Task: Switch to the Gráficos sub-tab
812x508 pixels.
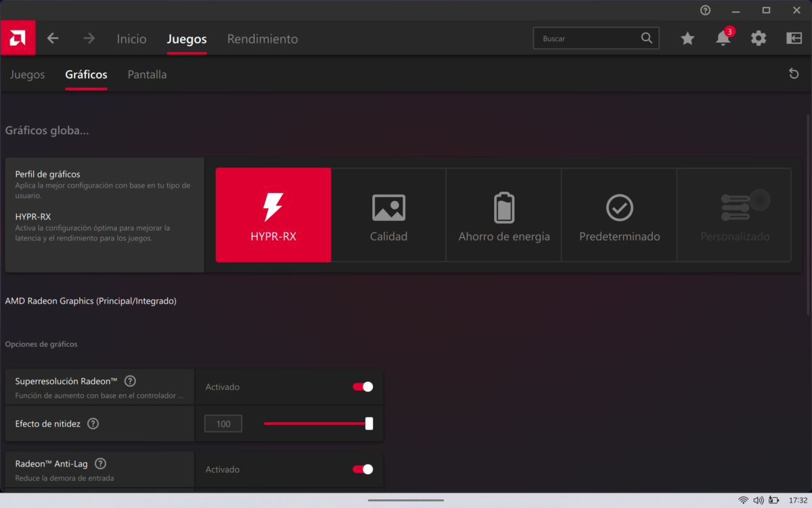Action: pyautogui.click(x=86, y=75)
